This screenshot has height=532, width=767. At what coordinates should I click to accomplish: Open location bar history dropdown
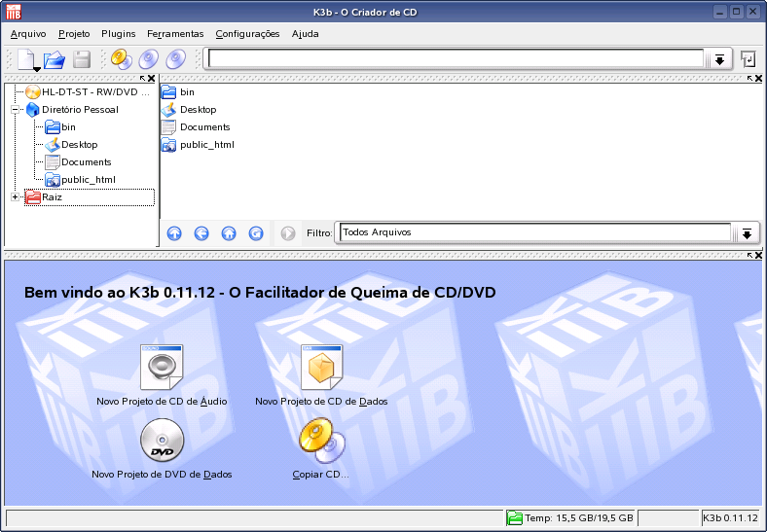click(719, 59)
